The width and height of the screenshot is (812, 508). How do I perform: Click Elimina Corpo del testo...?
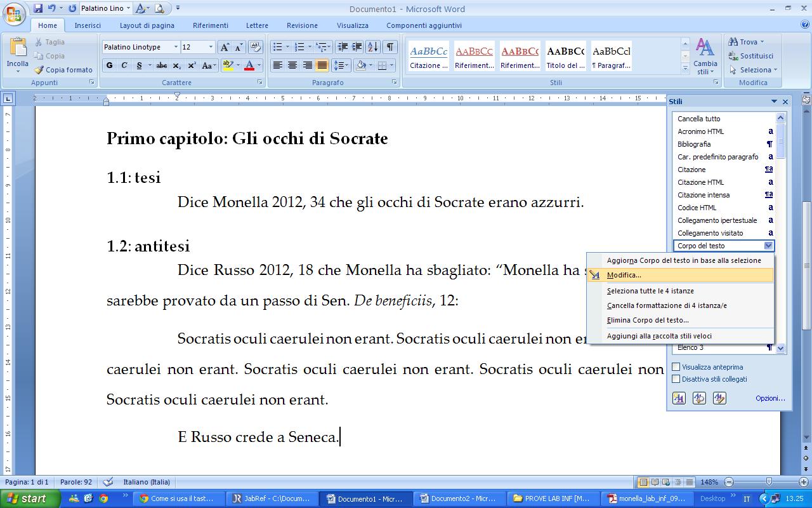(x=680, y=320)
